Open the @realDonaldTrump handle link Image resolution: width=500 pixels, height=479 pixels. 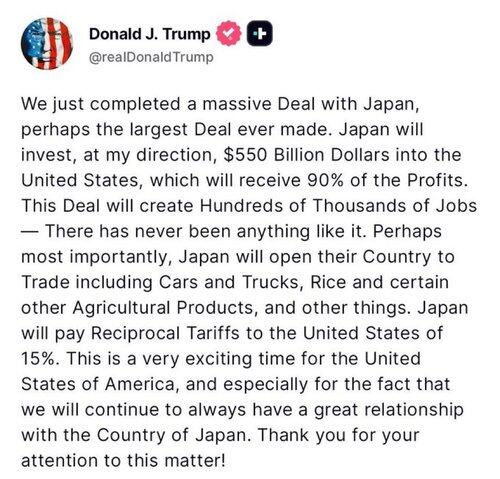click(x=151, y=57)
